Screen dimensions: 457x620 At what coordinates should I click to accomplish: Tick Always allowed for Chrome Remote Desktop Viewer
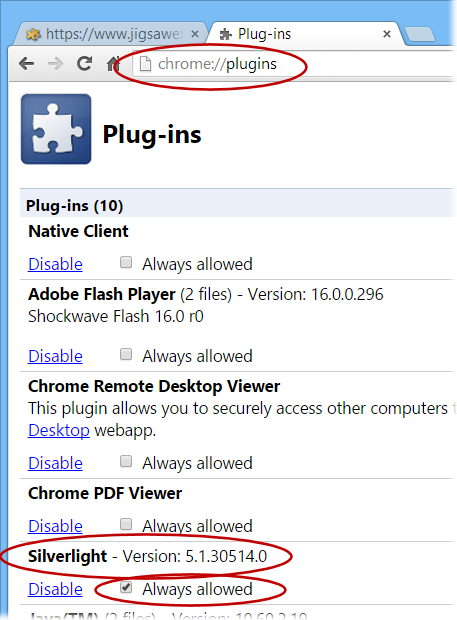point(126,461)
